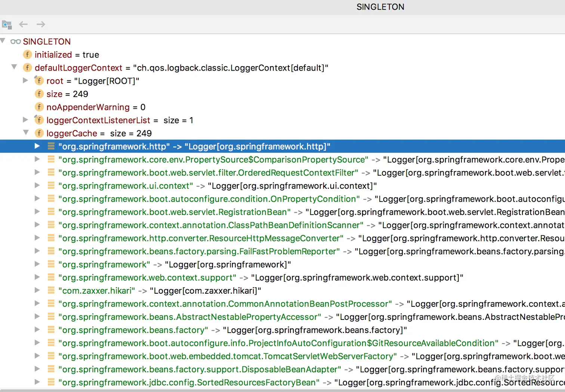Expand the OnPropertyCondition entry
Screen dimensions: 565x392
coord(37,198)
